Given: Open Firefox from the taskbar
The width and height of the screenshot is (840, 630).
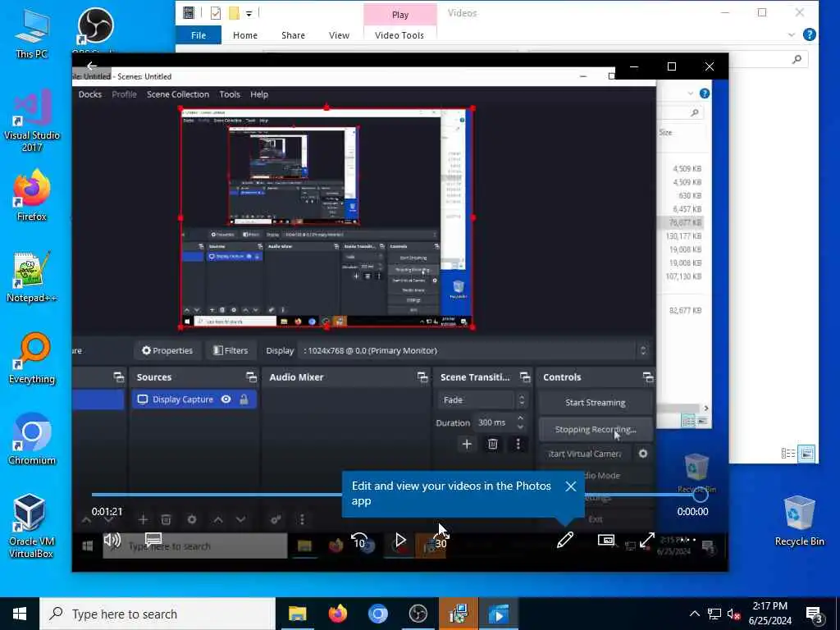Looking at the screenshot, I should [x=337, y=614].
